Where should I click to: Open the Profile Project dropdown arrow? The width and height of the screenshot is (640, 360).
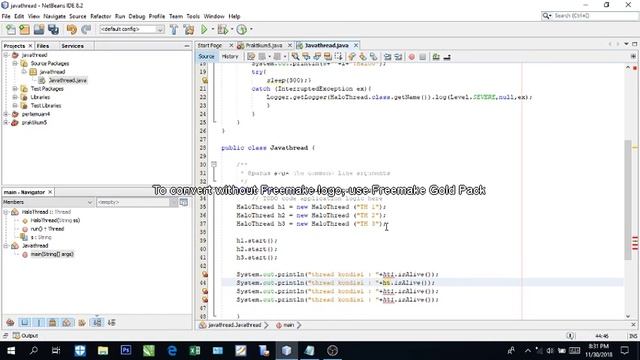251,29
